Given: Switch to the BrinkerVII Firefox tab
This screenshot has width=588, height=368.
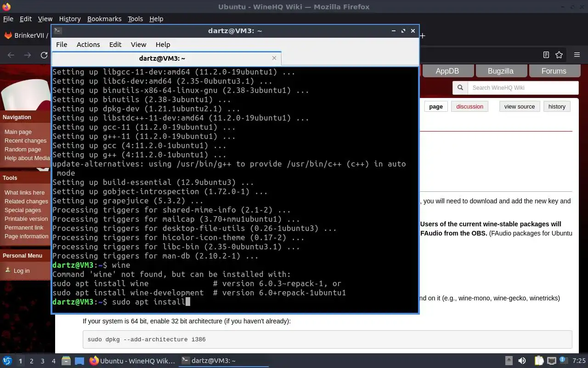Looking at the screenshot, I should 26,35.
